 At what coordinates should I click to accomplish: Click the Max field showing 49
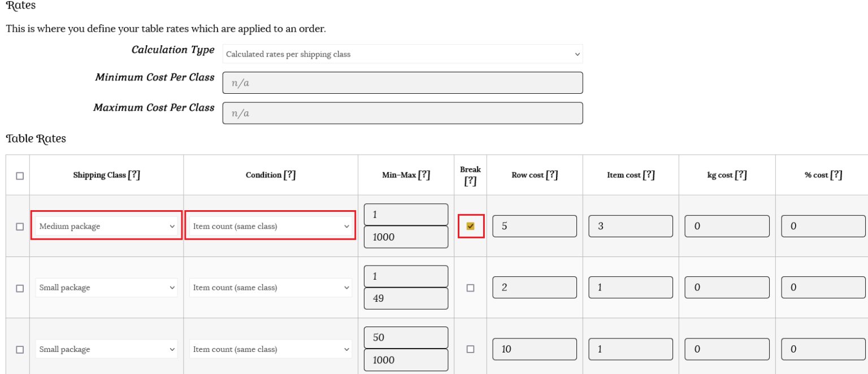pos(406,298)
